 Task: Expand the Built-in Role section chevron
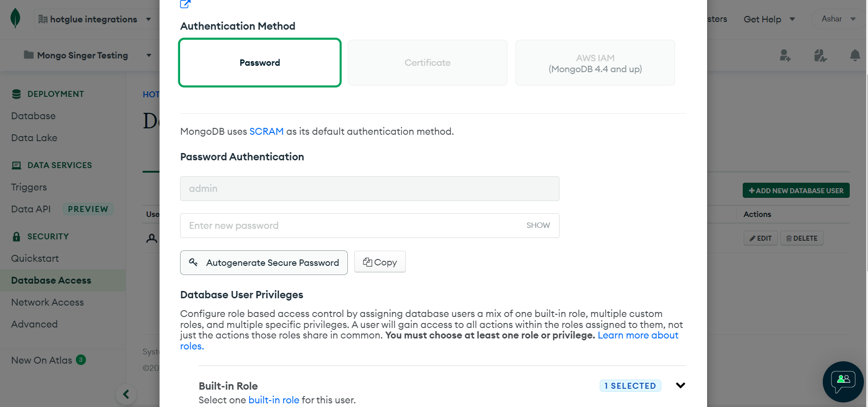[680, 386]
